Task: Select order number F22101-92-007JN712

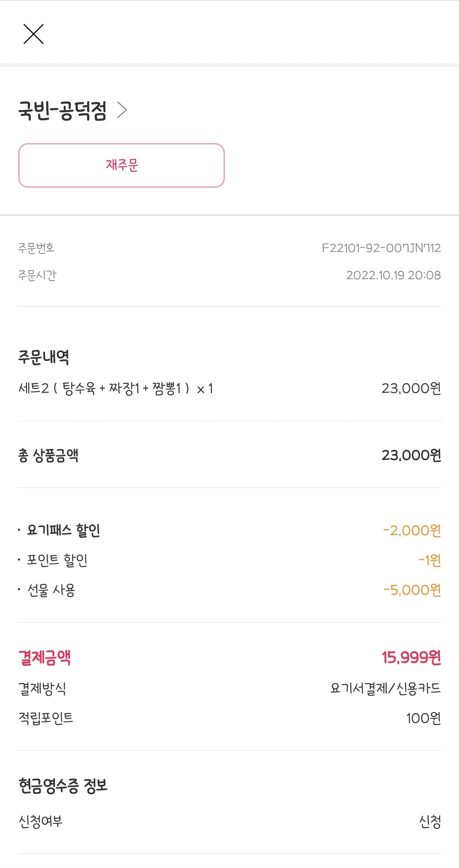Action: (x=381, y=248)
